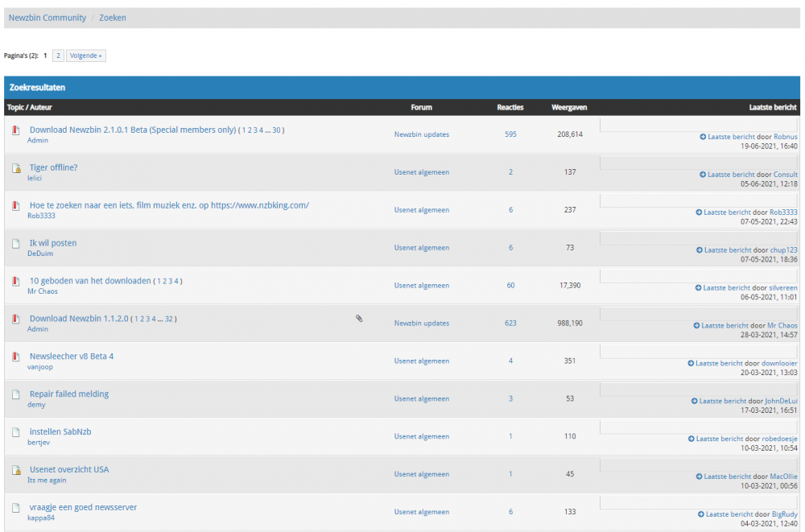Click locked topic icon beside Usenet overzicht USA

[15, 470]
